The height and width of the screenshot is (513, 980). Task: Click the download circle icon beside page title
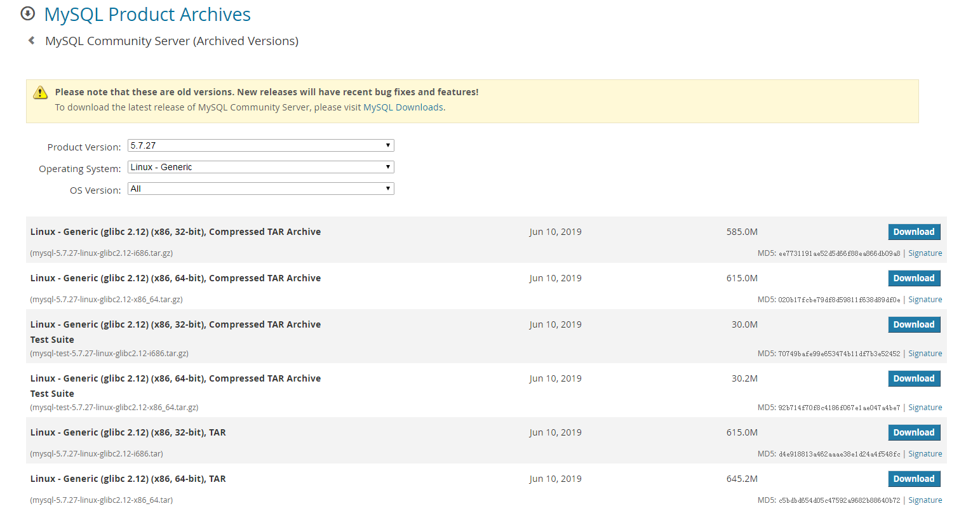point(28,13)
